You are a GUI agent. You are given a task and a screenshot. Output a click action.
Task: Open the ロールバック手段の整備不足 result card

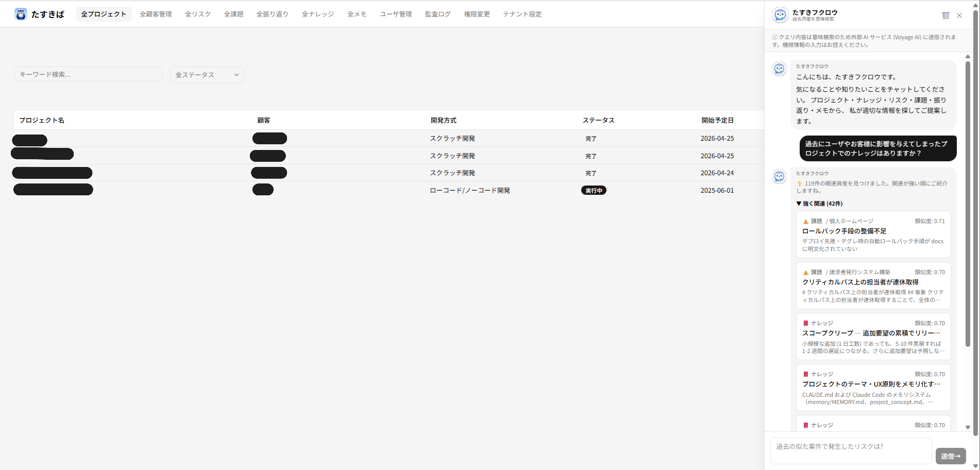(x=873, y=234)
